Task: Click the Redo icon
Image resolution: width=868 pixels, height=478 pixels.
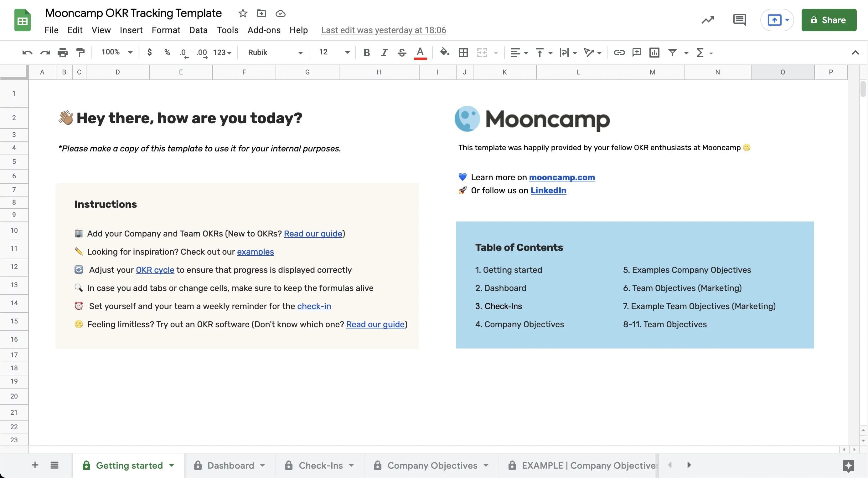Action: click(45, 53)
